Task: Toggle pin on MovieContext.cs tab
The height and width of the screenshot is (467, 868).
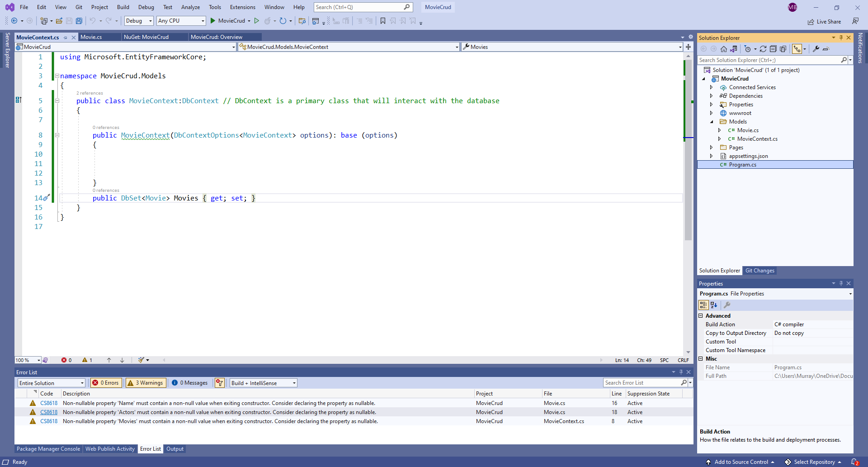Action: [66, 38]
